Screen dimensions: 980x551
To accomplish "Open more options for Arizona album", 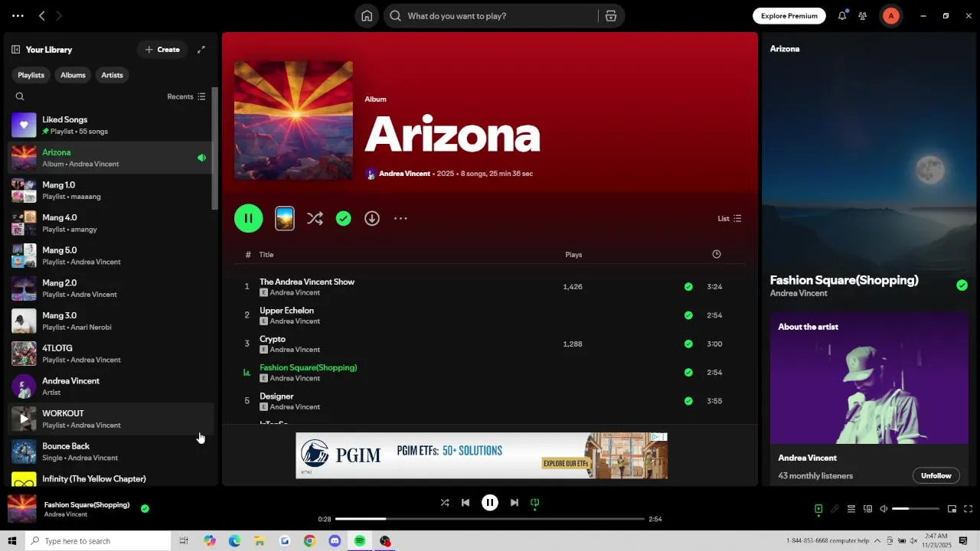I will pyautogui.click(x=400, y=219).
